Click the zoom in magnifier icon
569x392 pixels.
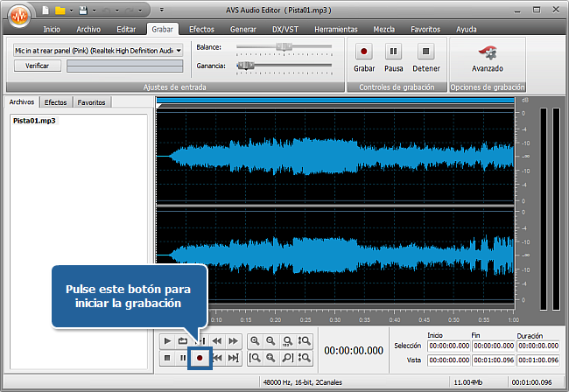coord(255,340)
